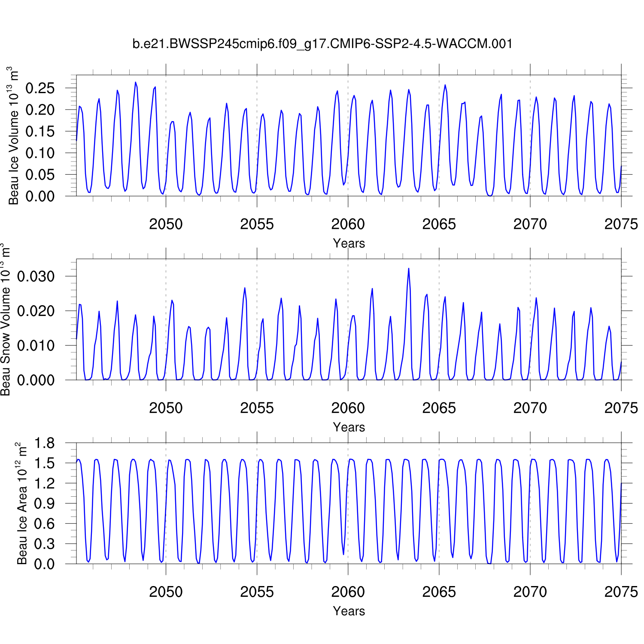Click the tallest peak in the snow volume plot
The image size is (644, 644).
[408, 269]
